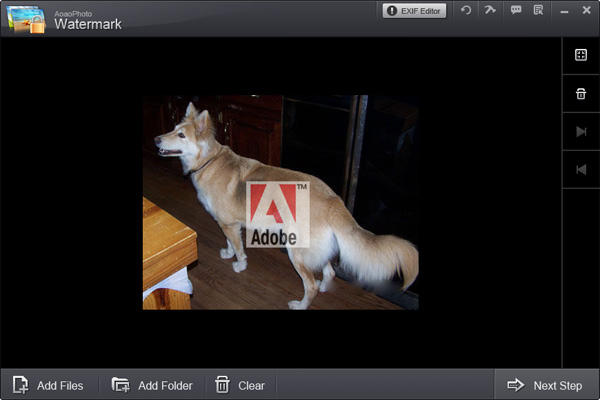Go to next photo using skip-forward icon
Screen dimensions: 600x400
(x=581, y=131)
